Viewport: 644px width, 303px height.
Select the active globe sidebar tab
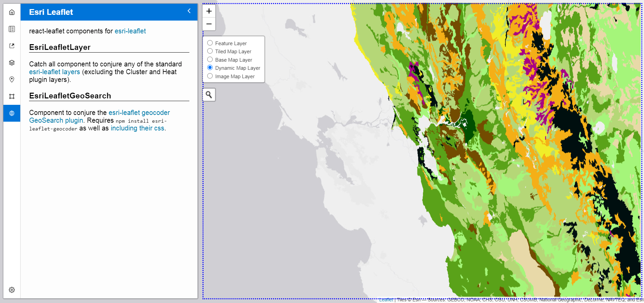click(x=12, y=113)
